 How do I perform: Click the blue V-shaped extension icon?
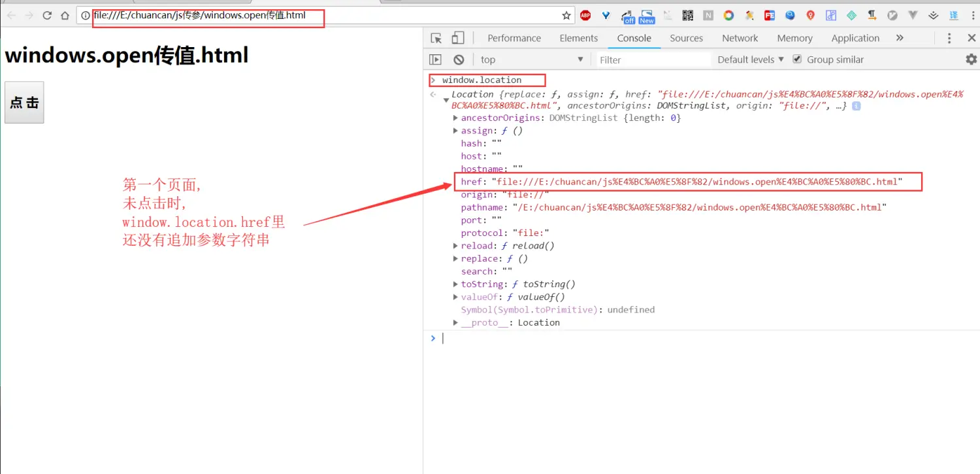pyautogui.click(x=606, y=15)
